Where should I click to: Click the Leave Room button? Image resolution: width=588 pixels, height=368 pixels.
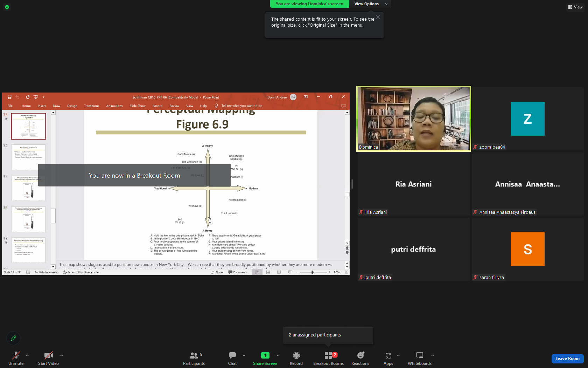[x=567, y=359]
